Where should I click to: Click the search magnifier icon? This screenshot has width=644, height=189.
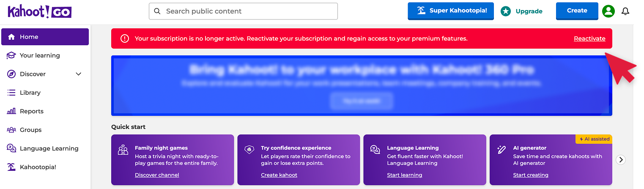[x=157, y=11]
